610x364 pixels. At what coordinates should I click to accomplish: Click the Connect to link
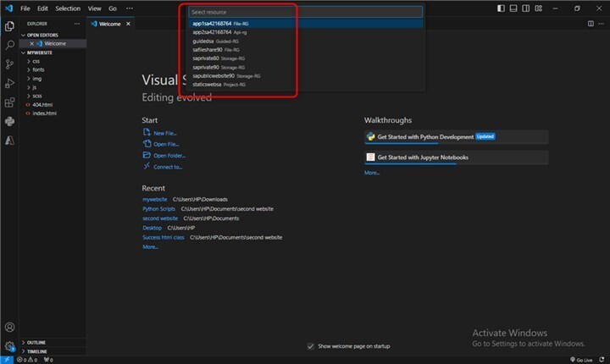tap(163, 167)
